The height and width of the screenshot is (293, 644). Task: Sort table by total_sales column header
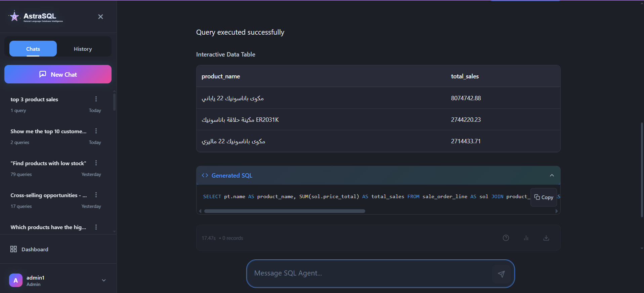click(x=465, y=76)
